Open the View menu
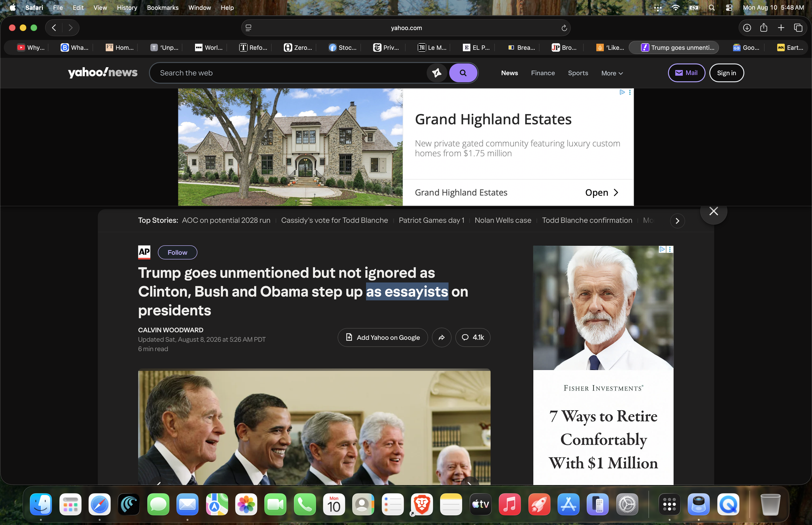 click(100, 7)
